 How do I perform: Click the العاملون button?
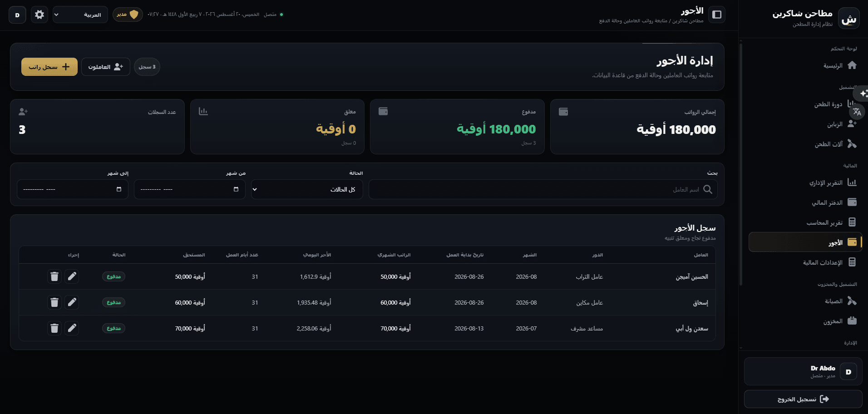106,67
